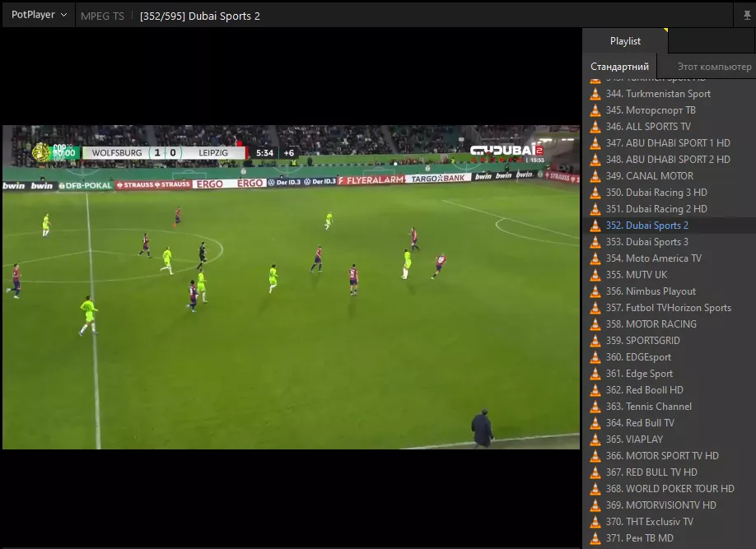Play channel 349. CANAL MOTOR
756x549 pixels.
[670, 176]
